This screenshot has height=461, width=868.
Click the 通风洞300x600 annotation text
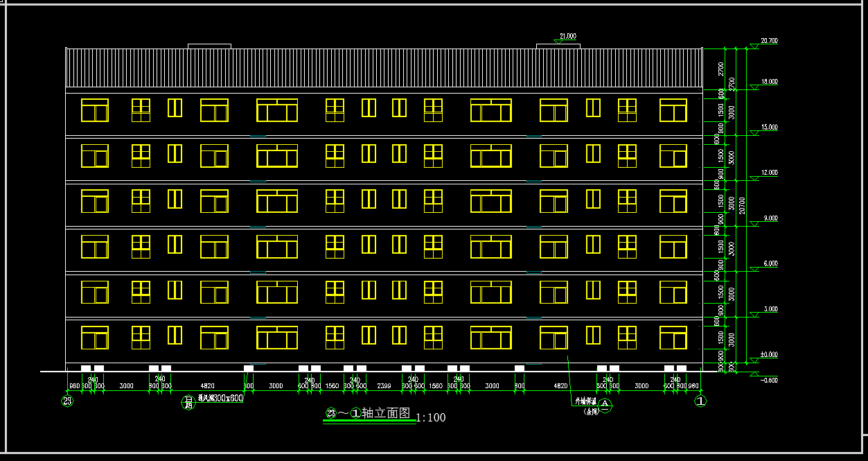(x=220, y=399)
